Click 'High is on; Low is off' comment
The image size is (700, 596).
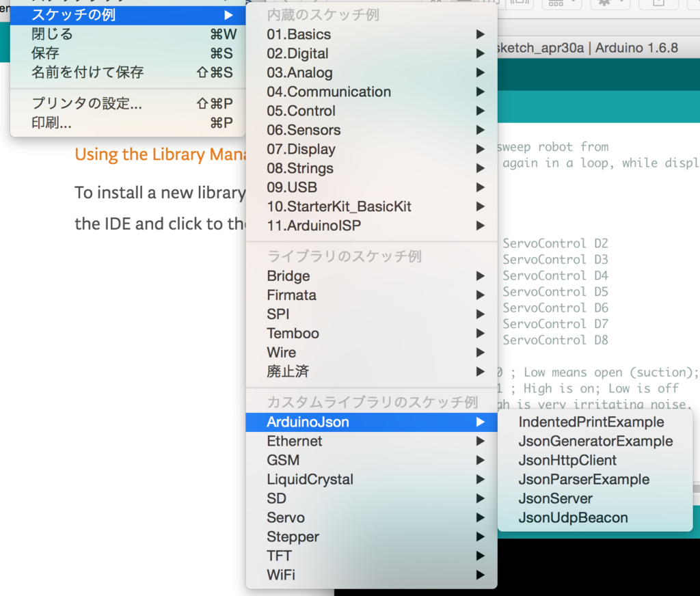601,388
